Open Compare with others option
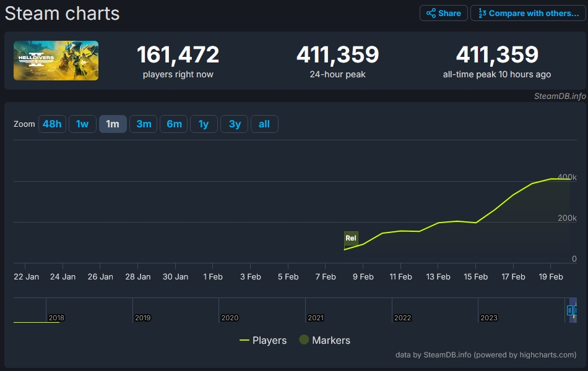 (527, 13)
